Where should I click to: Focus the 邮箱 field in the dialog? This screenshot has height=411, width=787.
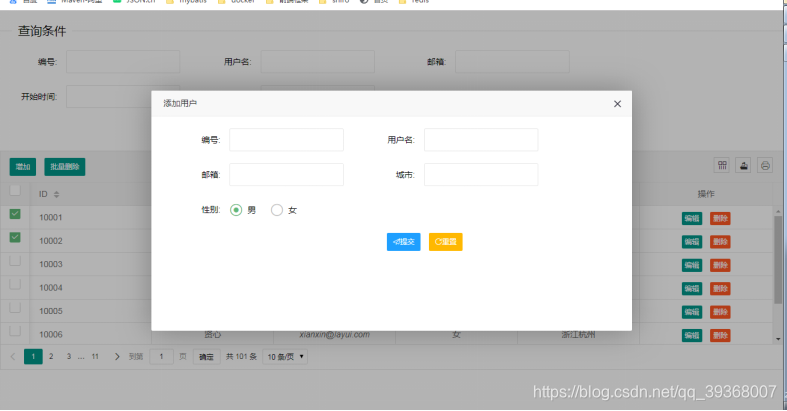[x=287, y=175]
